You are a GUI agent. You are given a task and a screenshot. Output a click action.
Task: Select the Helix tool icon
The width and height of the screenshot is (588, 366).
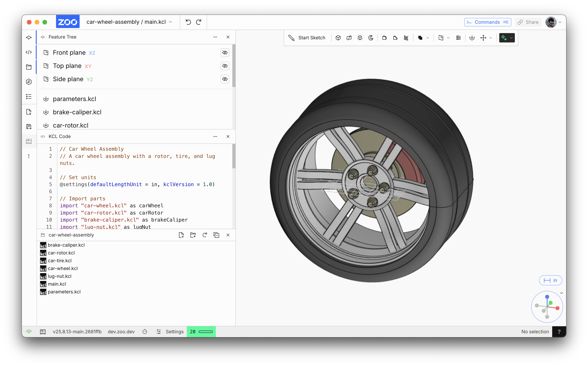click(x=458, y=38)
